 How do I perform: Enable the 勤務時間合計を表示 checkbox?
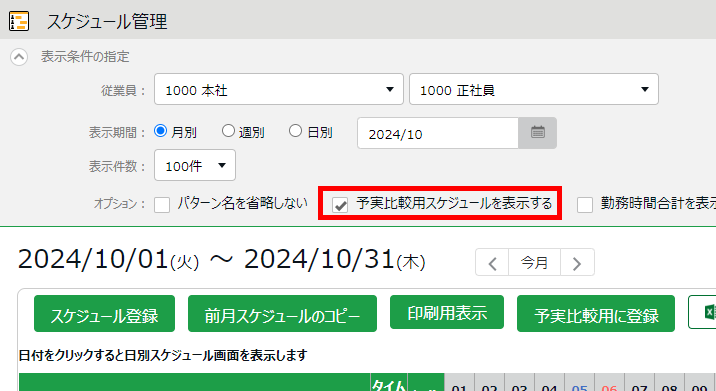pos(584,205)
